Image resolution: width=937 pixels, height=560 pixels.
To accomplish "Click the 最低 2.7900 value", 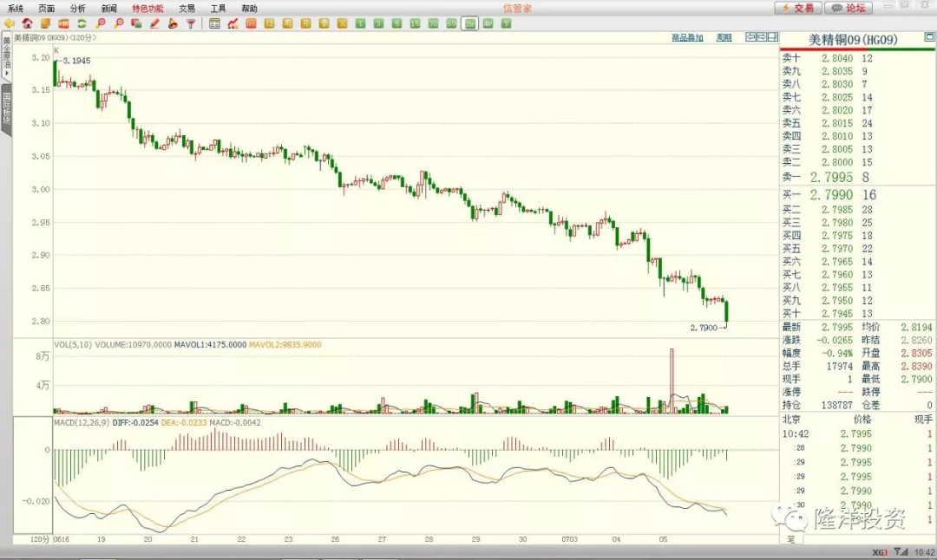I will point(916,379).
